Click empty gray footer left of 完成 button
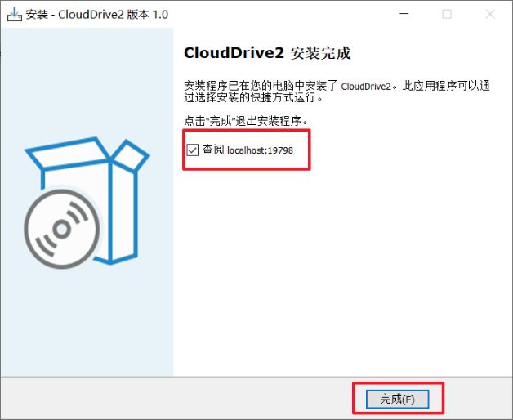Image resolution: width=513 pixels, height=420 pixels. coord(176,399)
